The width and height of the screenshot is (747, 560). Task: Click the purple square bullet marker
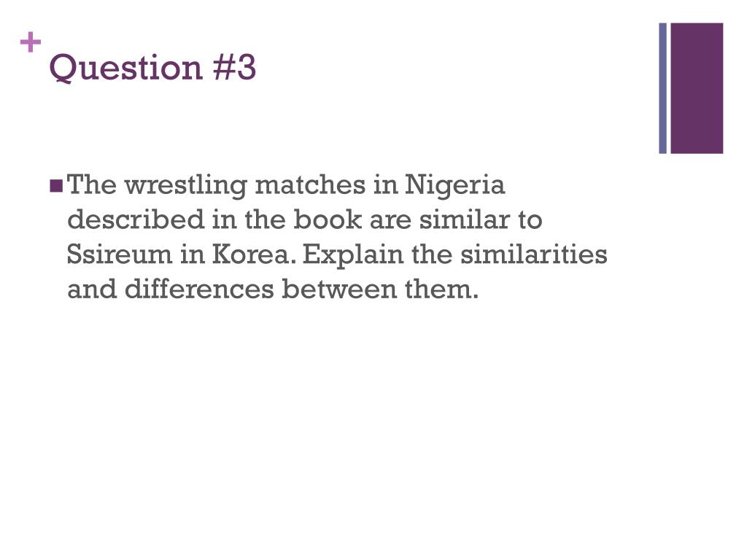point(56,185)
